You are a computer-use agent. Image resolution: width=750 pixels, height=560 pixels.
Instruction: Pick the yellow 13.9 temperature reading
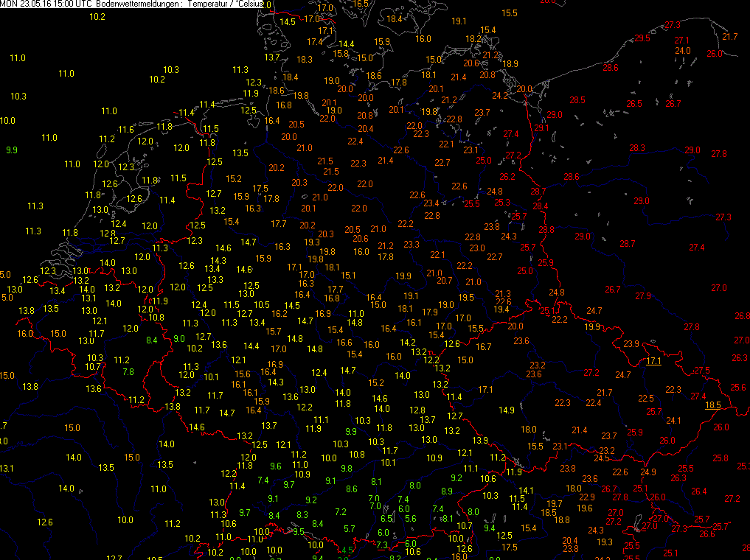coord(479,440)
